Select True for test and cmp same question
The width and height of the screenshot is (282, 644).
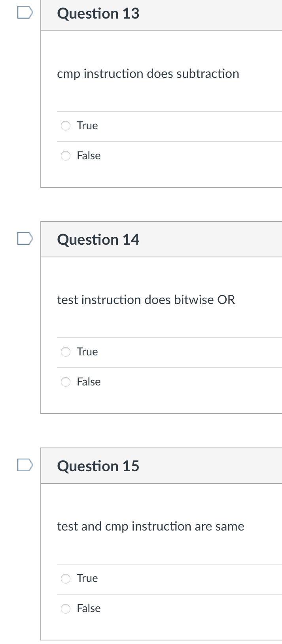pos(65,578)
